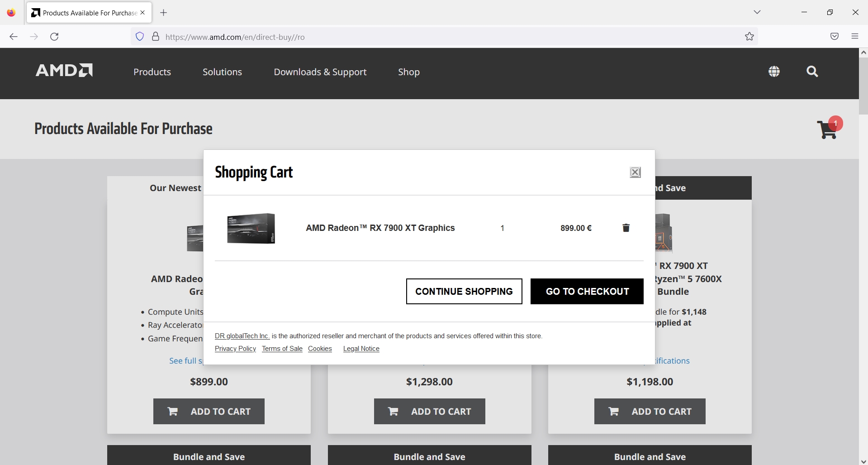
Task: Open the Terms of Sale link
Action: (x=282, y=349)
